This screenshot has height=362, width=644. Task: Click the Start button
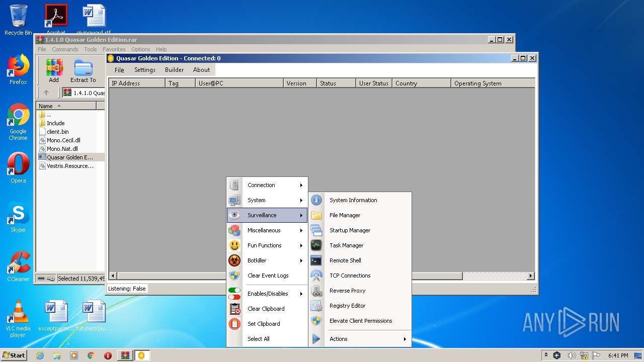pyautogui.click(x=14, y=355)
